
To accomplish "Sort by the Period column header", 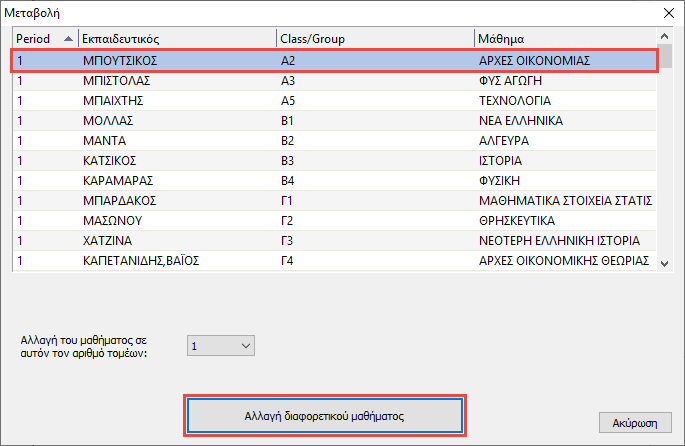I will pyautogui.click(x=45, y=39).
